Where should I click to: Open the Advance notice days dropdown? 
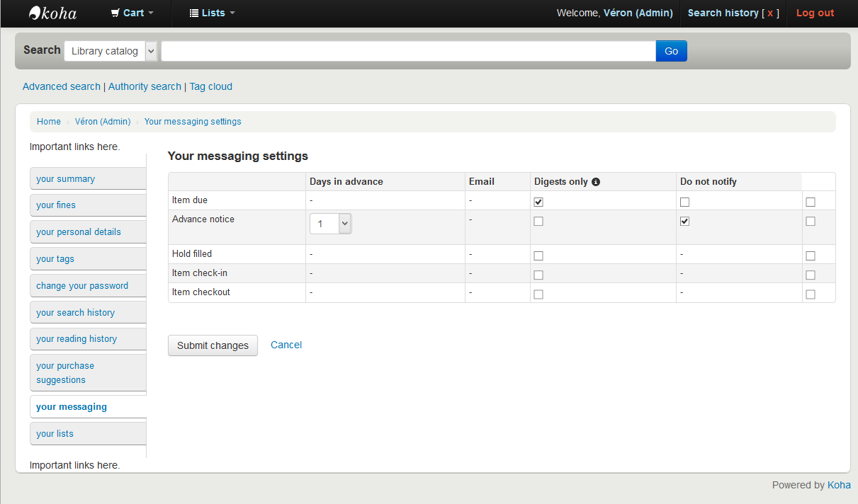pyautogui.click(x=330, y=224)
